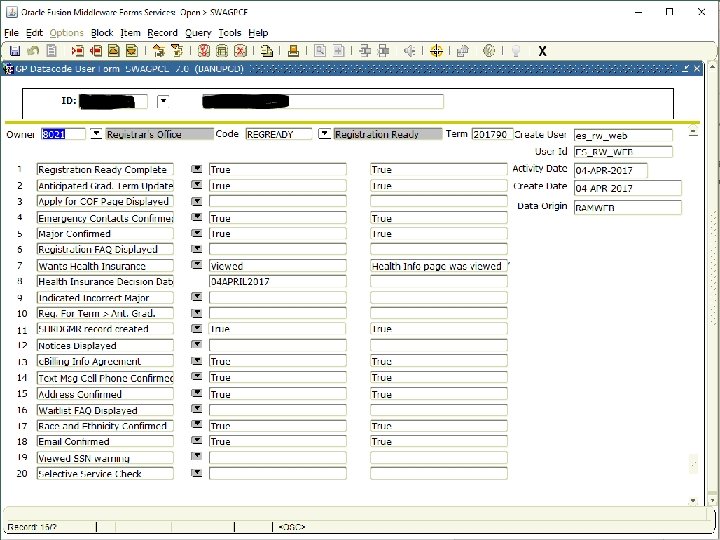This screenshot has height=540, width=720.
Task: Click the 'Health Info page was viewed' field
Action: click(439, 265)
